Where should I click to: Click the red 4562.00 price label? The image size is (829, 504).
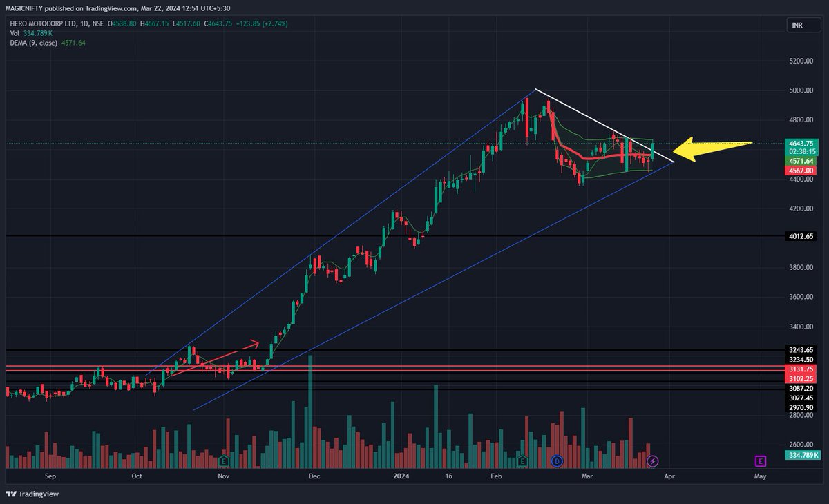pos(802,170)
